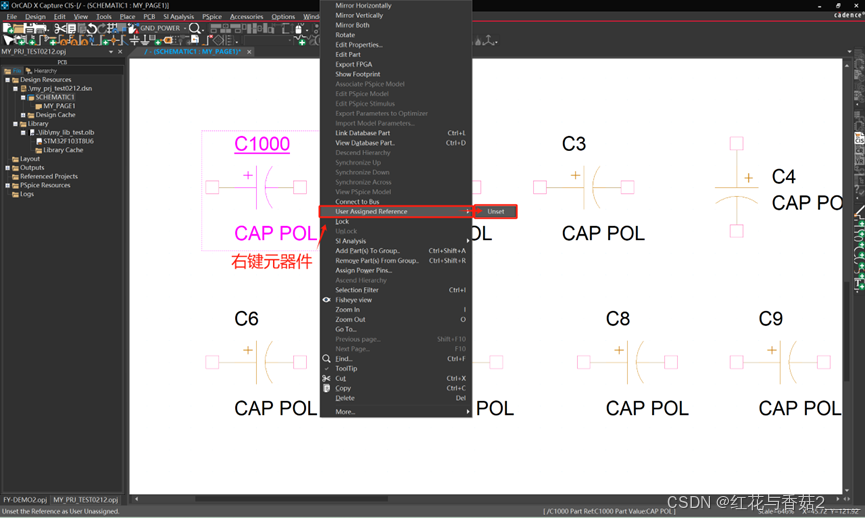Screen dimensions: 865x518
Task: Click the horizontal scrollbar of the schematic
Action: (x=291, y=499)
